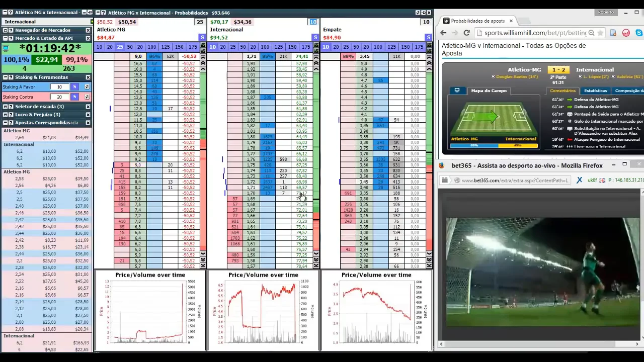Close the Staking & Ferramentas panel
644x362 pixels.
88,77
